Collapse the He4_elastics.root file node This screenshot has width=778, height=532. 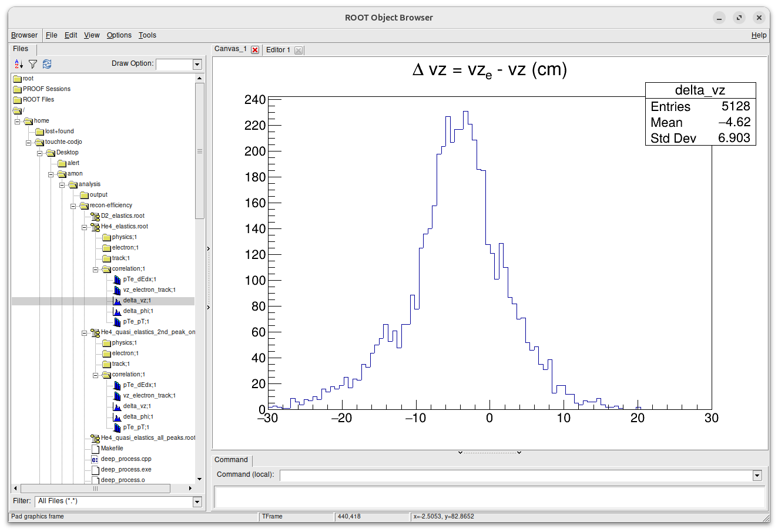85,227
